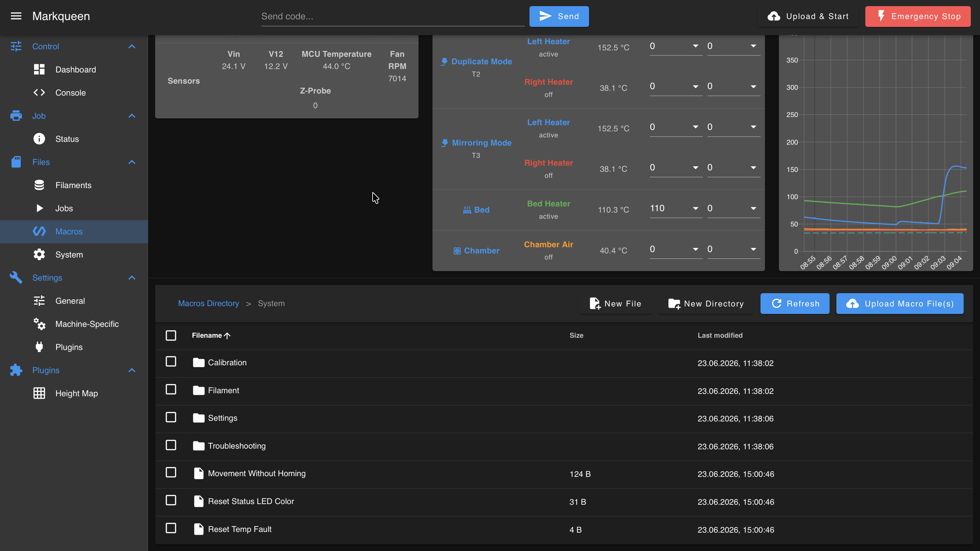Click the Jobs play arrow icon
980x551 pixels.
click(x=39, y=208)
